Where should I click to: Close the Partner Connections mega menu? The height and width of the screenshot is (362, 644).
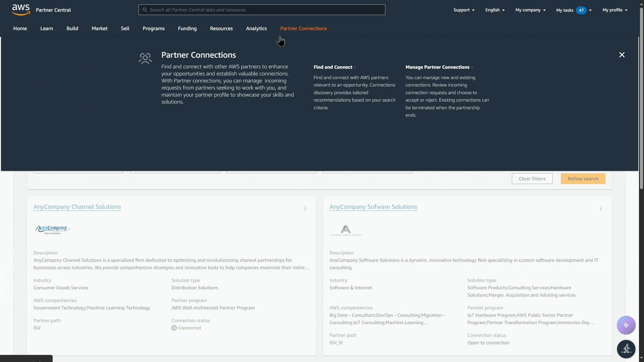click(x=622, y=55)
